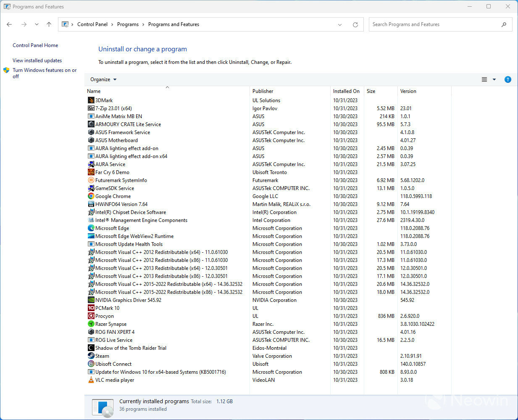Sort list by Version column header

424,91
